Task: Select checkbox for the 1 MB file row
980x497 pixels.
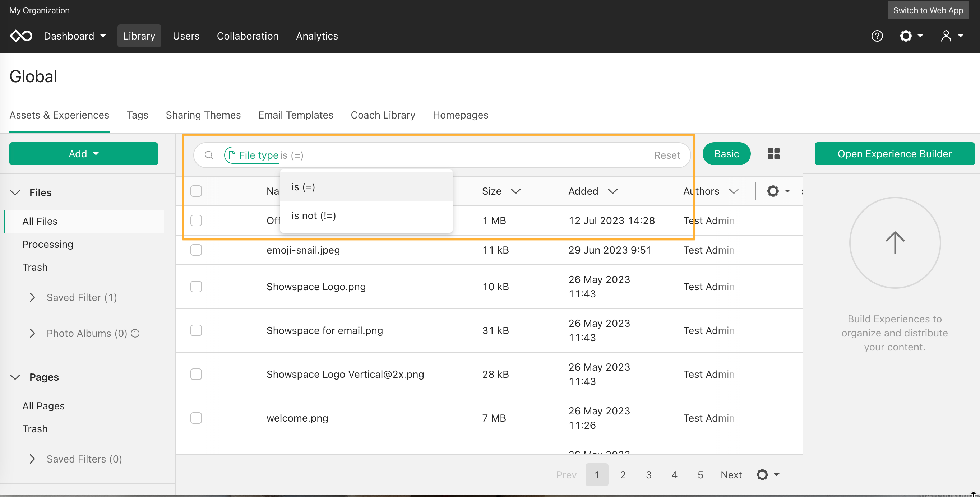Action: [196, 220]
